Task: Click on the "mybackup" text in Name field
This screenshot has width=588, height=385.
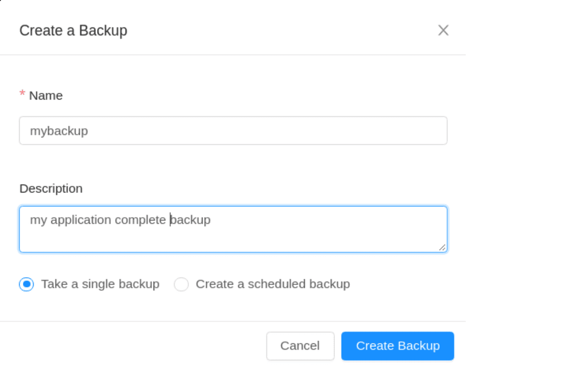Action: tap(59, 131)
